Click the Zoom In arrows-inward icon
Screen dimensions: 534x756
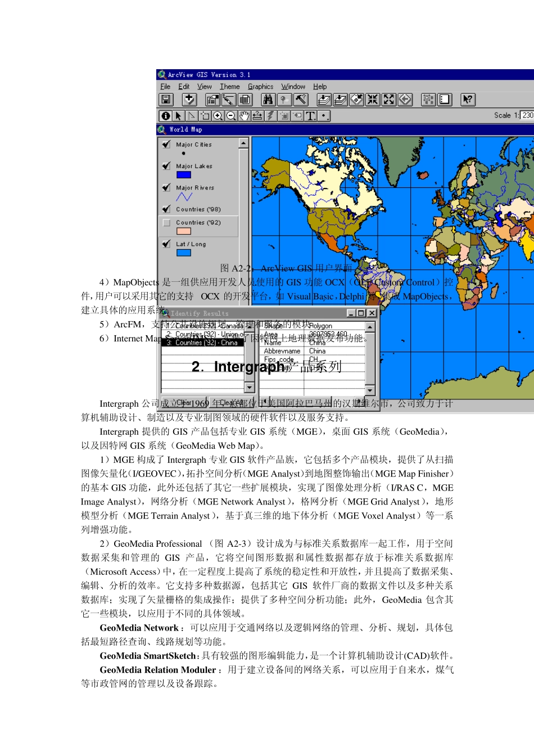click(373, 100)
